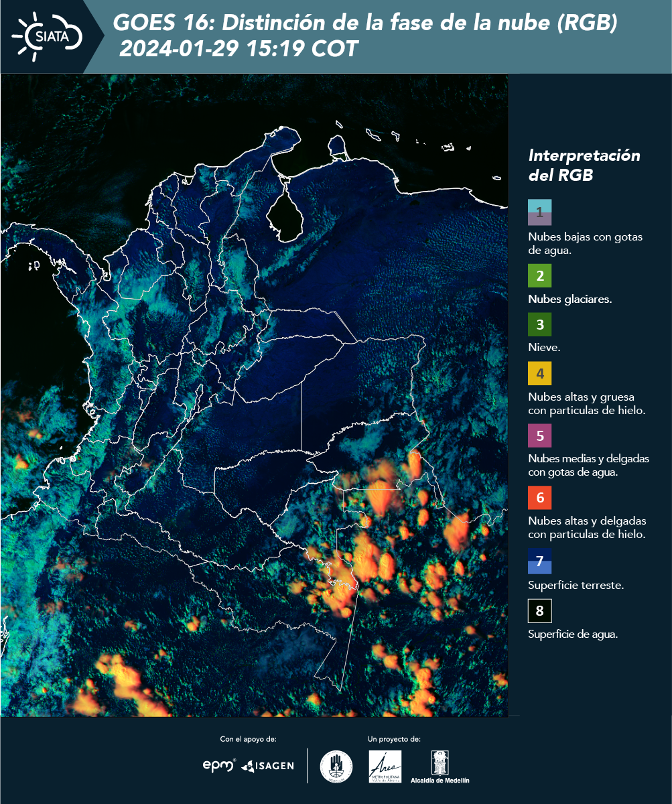Viewport: 672px width, 804px height.
Task: Click the SIATA sun-and-cloud logo
Action: (47, 36)
